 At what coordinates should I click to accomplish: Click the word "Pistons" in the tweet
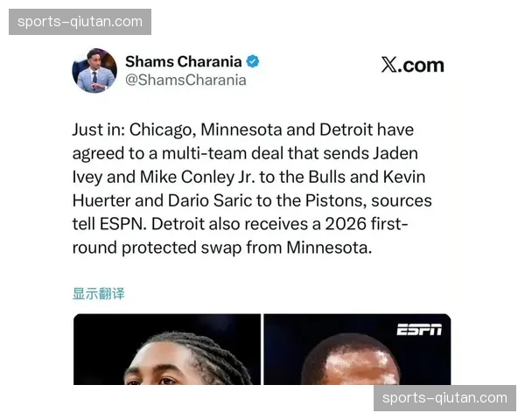[x=334, y=200]
